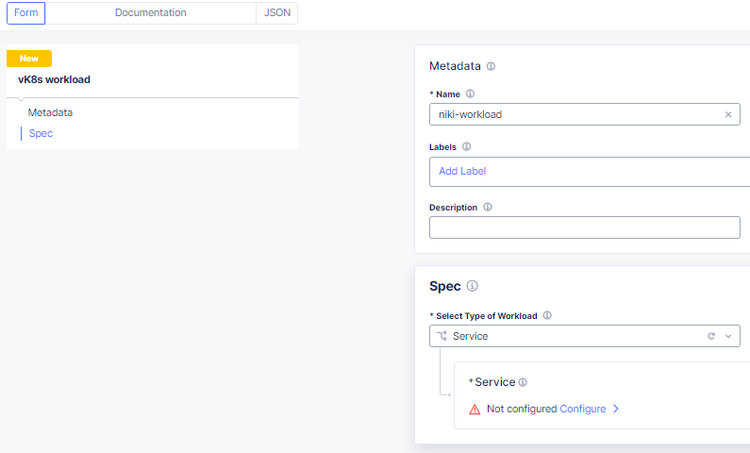Screen dimensions: 750x453
Task: Click the info icon next to Service heading
Action: click(523, 382)
